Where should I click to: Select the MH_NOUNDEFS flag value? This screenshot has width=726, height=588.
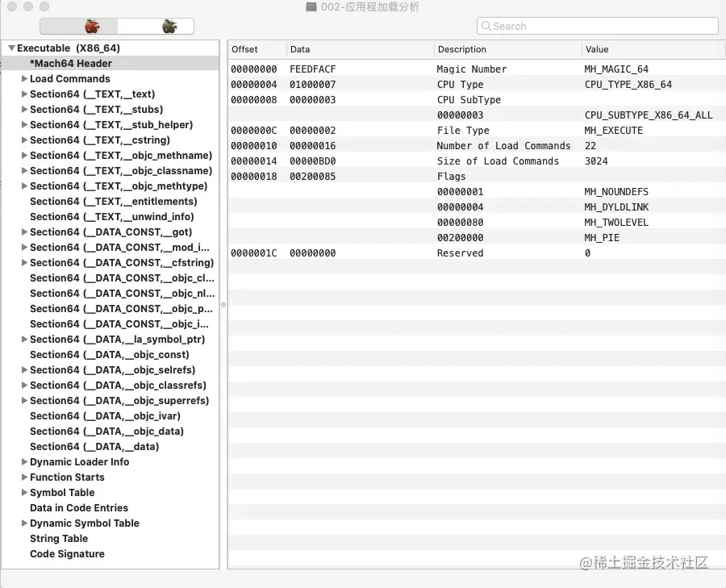(616, 192)
